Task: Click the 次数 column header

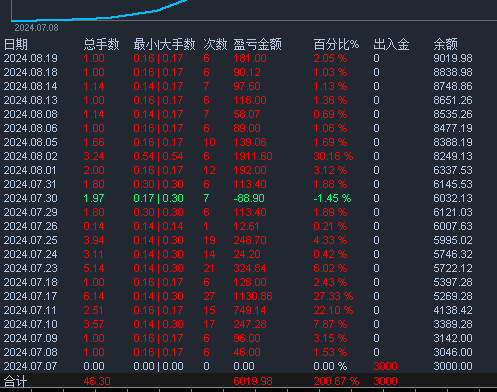Action: 215,44
